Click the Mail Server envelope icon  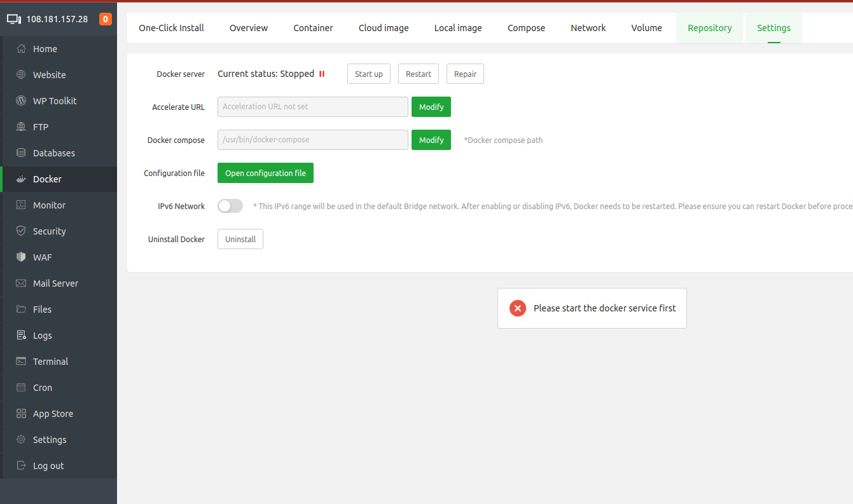pyautogui.click(x=21, y=283)
